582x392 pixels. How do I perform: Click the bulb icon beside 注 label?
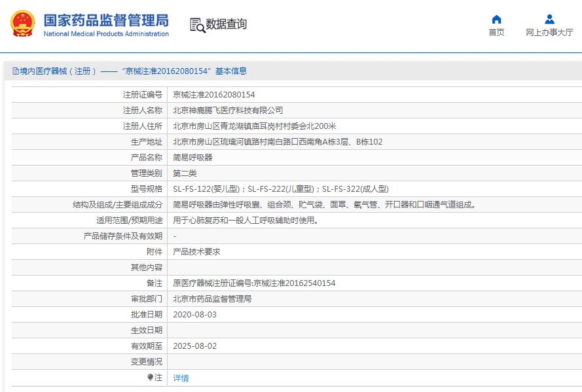point(150,377)
